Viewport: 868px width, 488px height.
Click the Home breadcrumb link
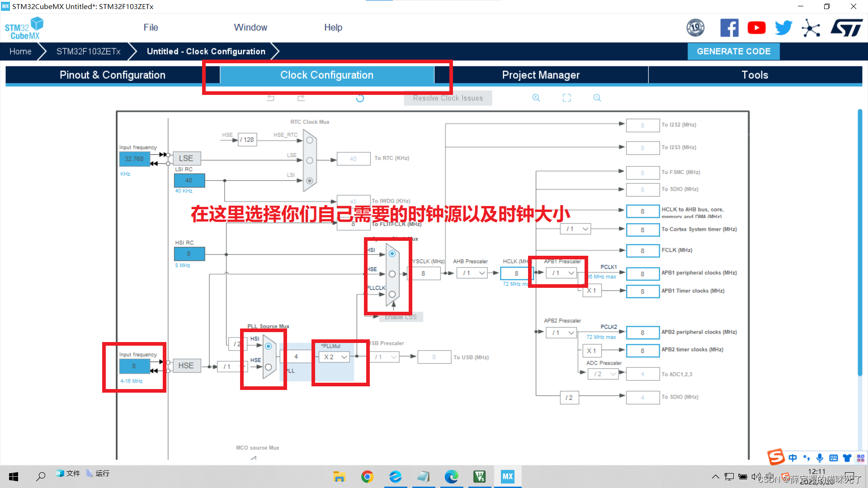coord(20,51)
